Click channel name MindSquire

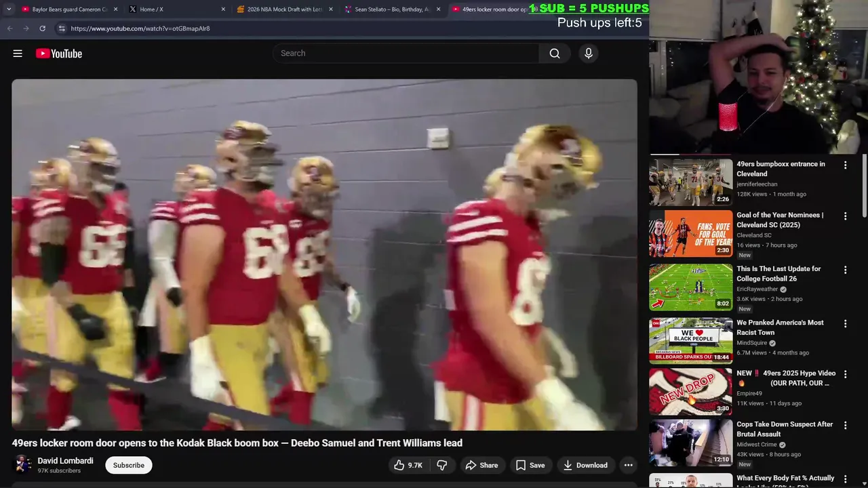752,343
